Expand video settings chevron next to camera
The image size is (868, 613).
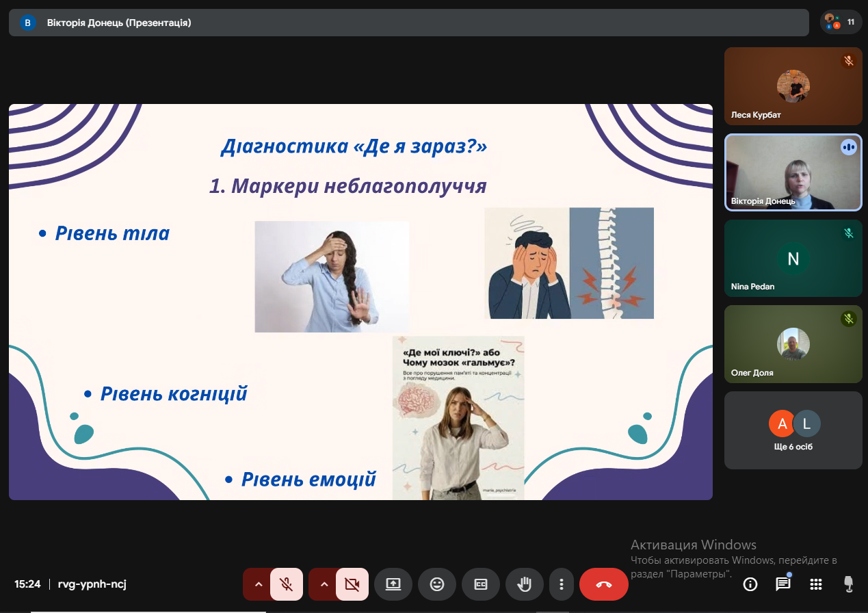[324, 584]
